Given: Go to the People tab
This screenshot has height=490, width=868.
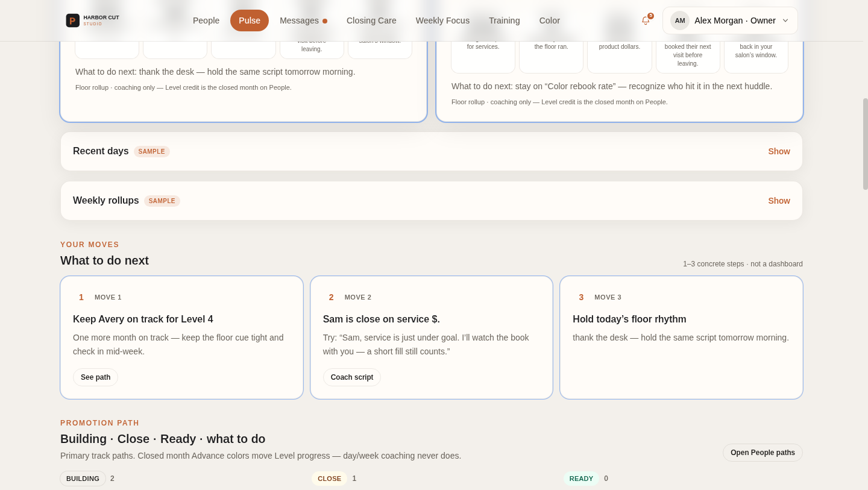Looking at the screenshot, I should point(206,20).
